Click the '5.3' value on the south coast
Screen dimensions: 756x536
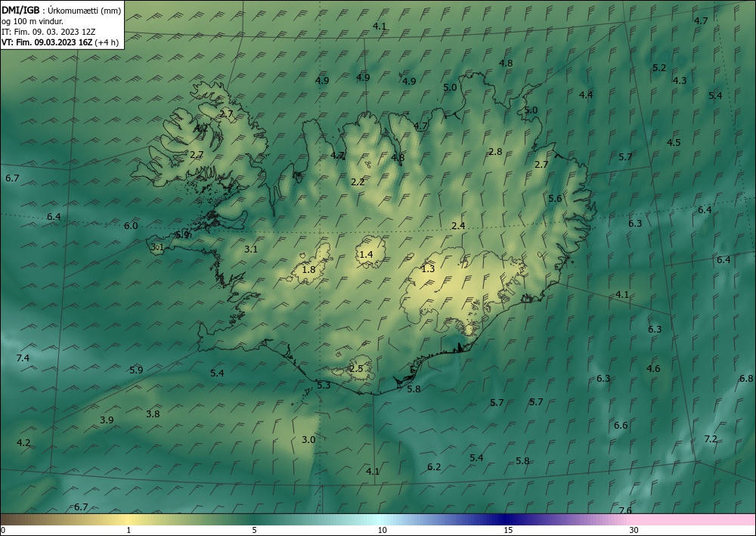(324, 385)
